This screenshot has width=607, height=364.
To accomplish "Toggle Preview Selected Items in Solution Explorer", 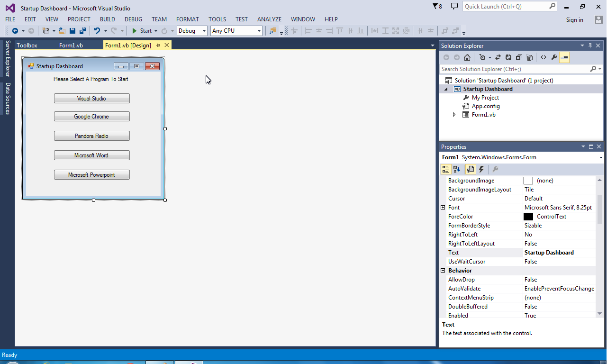I will 564,57.
